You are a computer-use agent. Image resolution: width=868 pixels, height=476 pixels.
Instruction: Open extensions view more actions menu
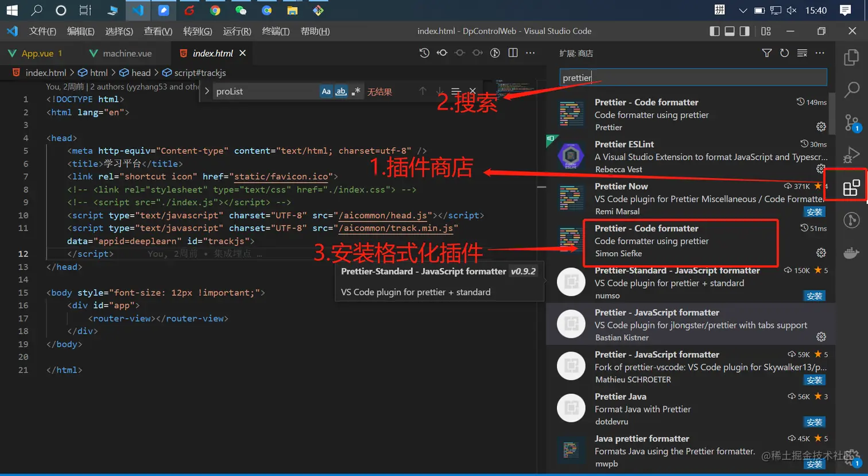[820, 53]
